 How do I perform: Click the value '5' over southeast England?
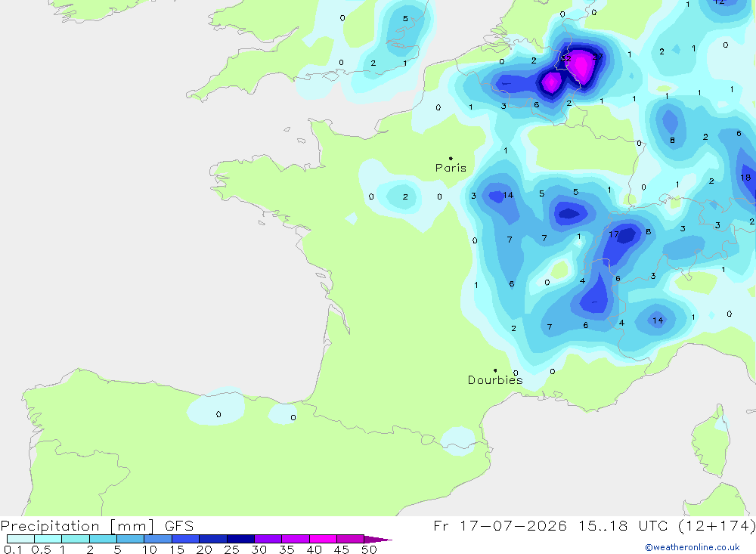(x=405, y=19)
